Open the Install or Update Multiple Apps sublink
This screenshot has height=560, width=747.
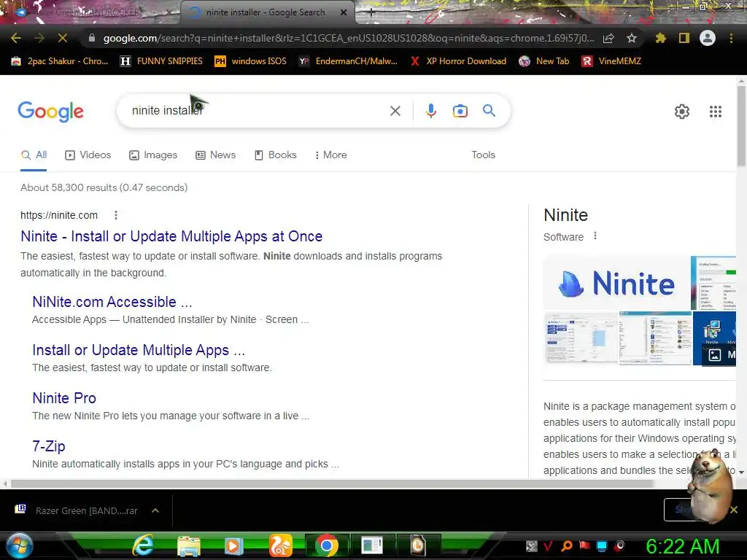coord(139,350)
